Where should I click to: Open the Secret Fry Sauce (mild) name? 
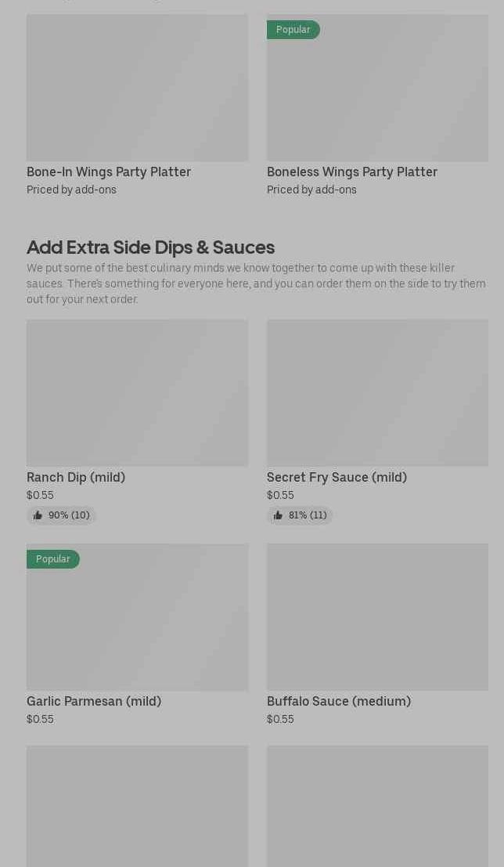(337, 477)
